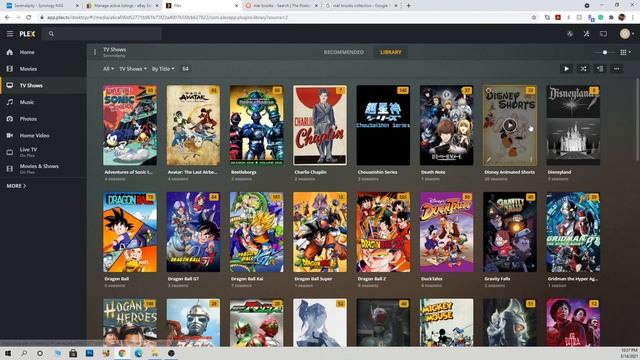The width and height of the screenshot is (640, 360).
Task: Play Disney Animated Shorts via overlay button
Action: [509, 125]
